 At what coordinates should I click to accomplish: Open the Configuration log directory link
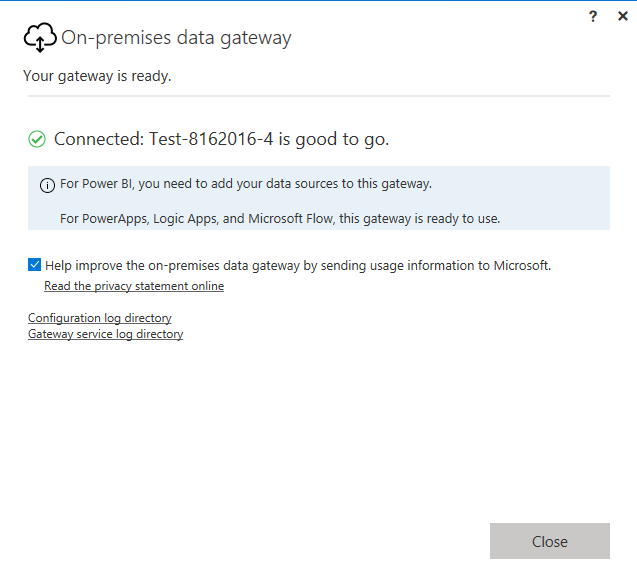click(x=100, y=318)
